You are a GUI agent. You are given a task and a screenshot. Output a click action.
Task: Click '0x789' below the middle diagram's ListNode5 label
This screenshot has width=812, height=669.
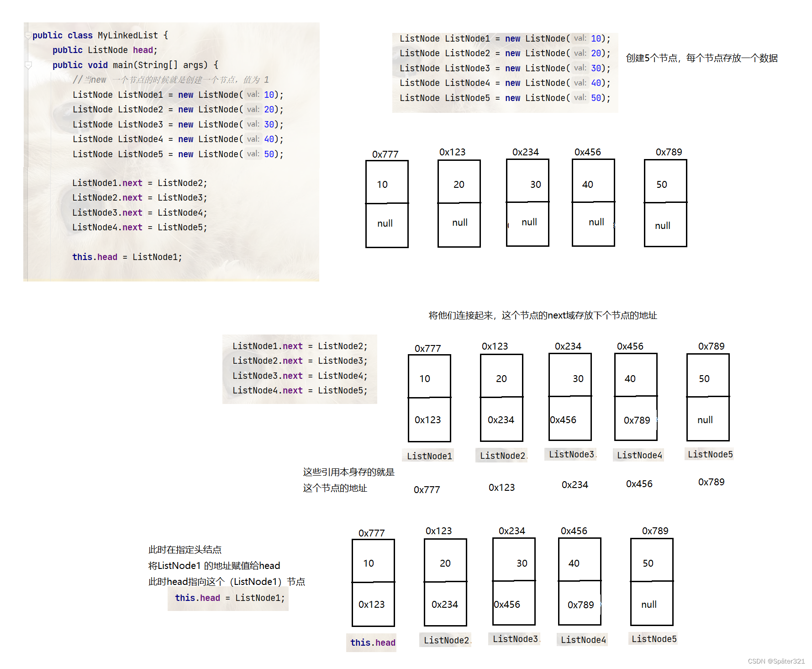point(711,482)
